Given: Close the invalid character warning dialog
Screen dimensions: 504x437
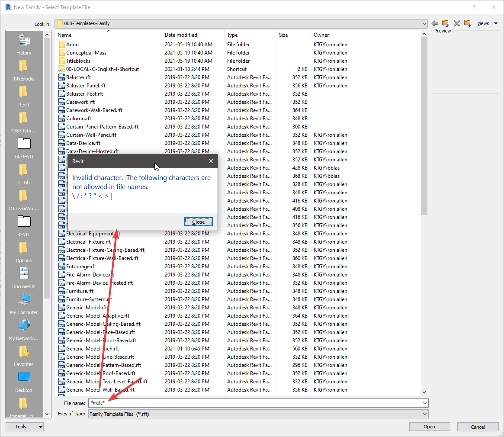Looking at the screenshot, I should 198,221.
